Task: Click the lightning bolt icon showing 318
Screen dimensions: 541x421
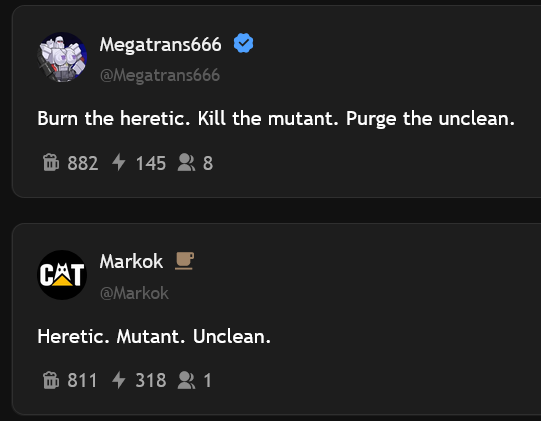Action: (x=119, y=380)
